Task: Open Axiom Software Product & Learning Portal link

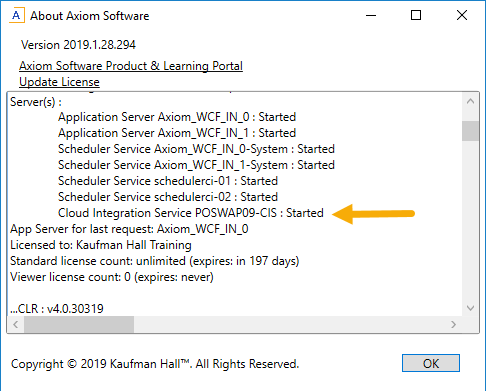Action: coord(131,66)
